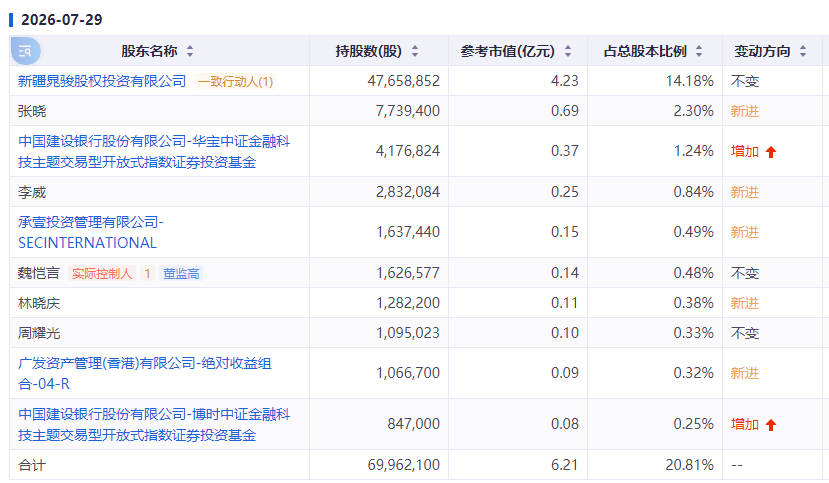Click the 董监高 tag beside 魏恺言
Screen dimensions: 829x483
pos(181,274)
